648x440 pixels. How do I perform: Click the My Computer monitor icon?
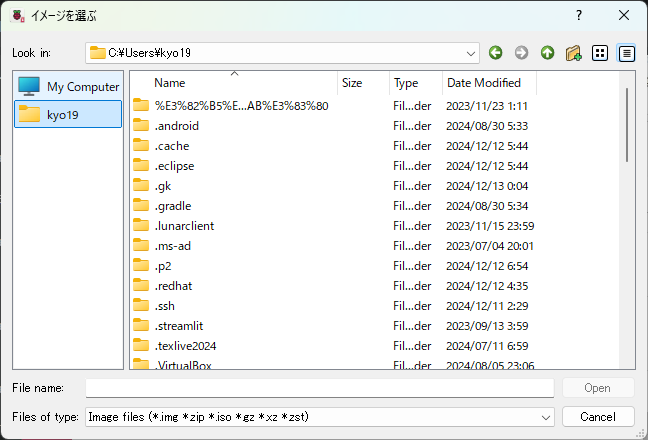pyautogui.click(x=29, y=86)
